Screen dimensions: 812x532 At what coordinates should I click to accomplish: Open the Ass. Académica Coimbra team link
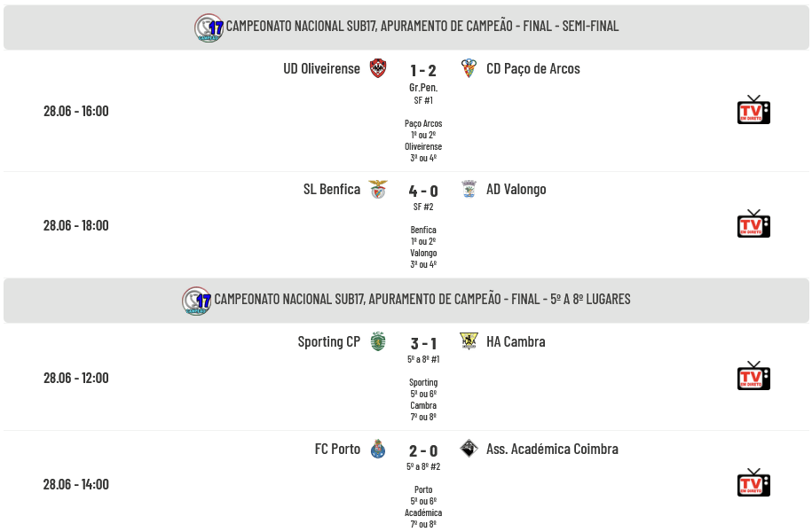click(x=552, y=449)
